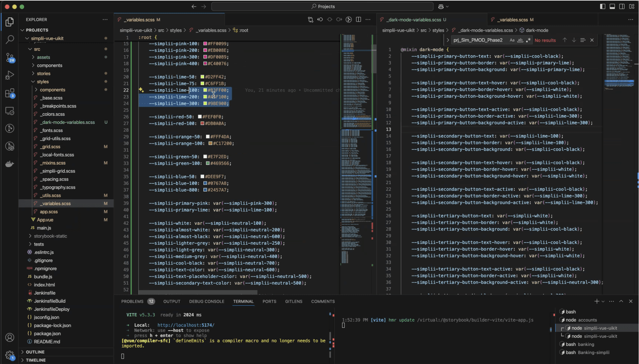Open the COMMENTS panel tab
Image resolution: width=639 pixels, height=364 pixels.
323,301
